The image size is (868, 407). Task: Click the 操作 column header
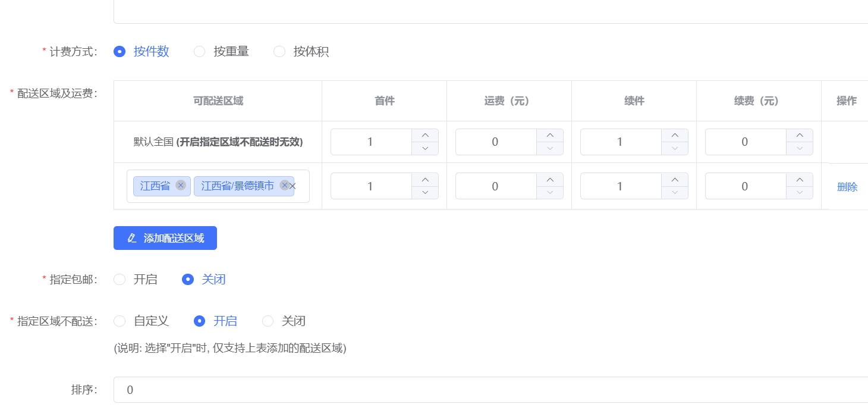tap(847, 101)
